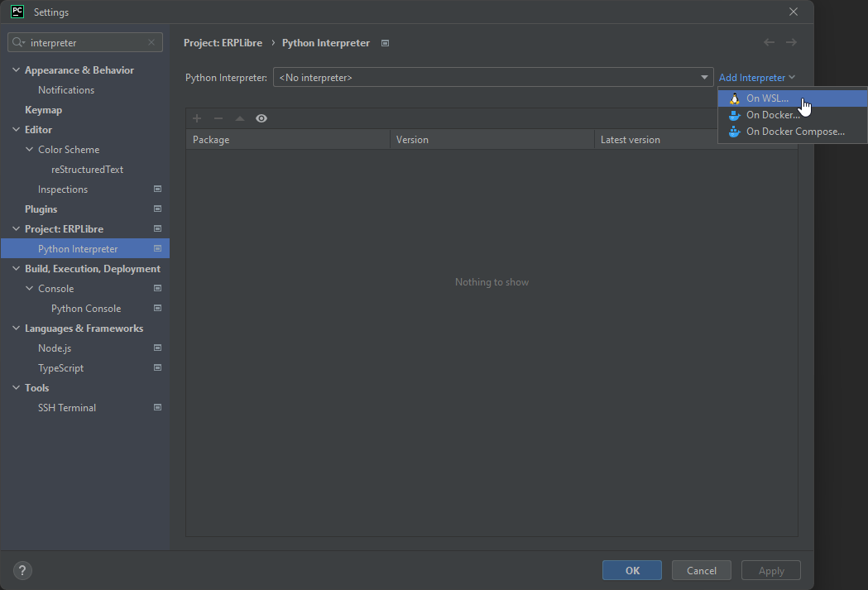Viewport: 868px width, 590px height.
Task: Collapse the Appearance & Behavior section
Action: click(x=16, y=70)
